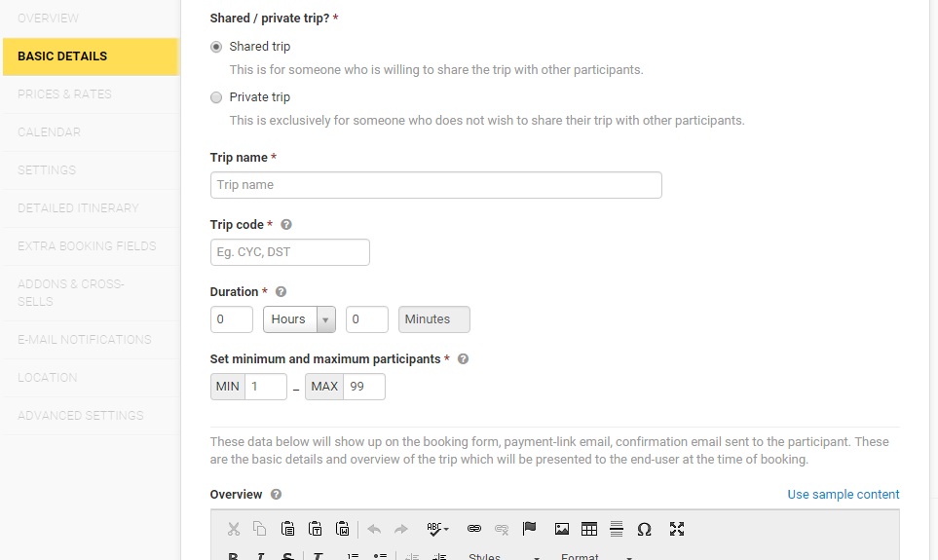Click the Paste icon in editor toolbar
Screen dimensions: 938x560
(287, 529)
